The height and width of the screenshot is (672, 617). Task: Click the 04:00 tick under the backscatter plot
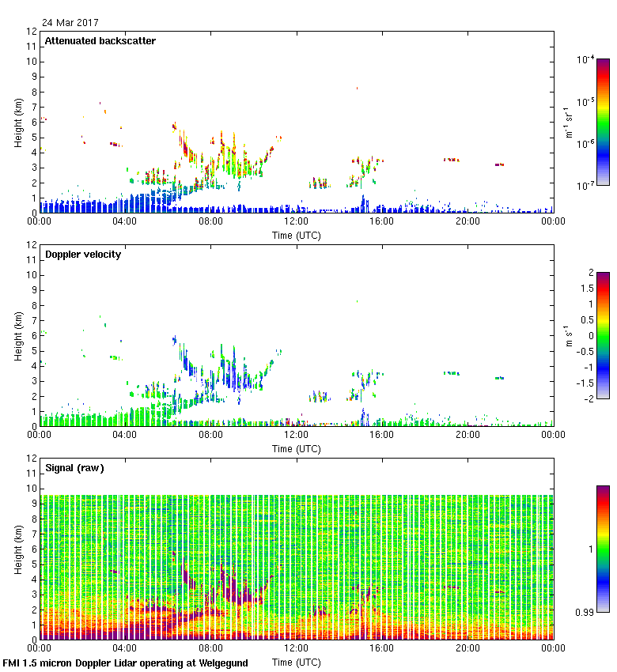tap(125, 222)
